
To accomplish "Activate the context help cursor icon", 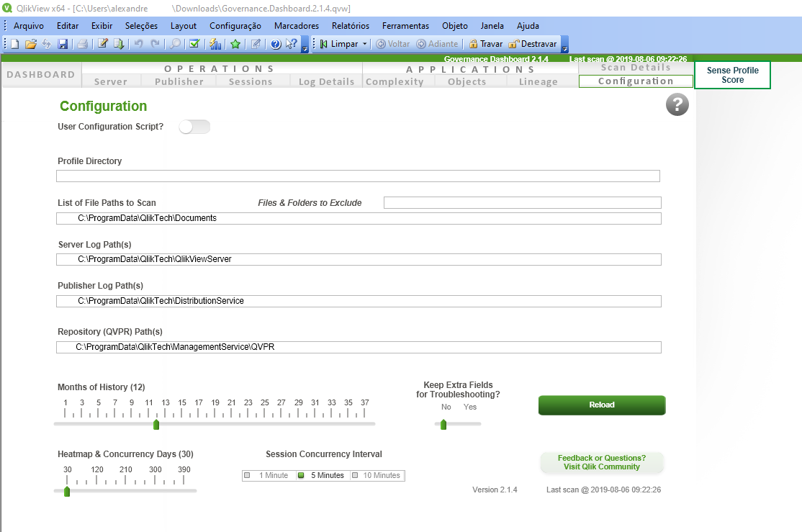I will 291,44.
